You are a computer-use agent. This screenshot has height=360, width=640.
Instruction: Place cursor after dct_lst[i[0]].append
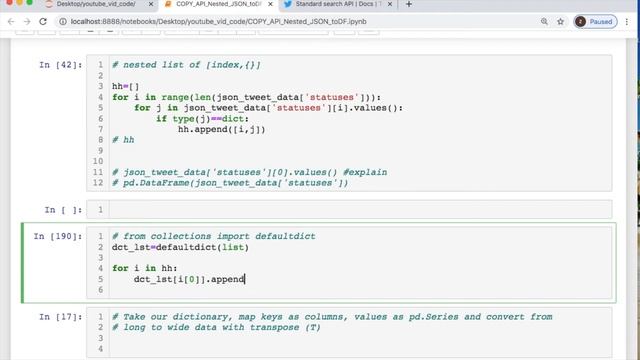[x=244, y=279]
